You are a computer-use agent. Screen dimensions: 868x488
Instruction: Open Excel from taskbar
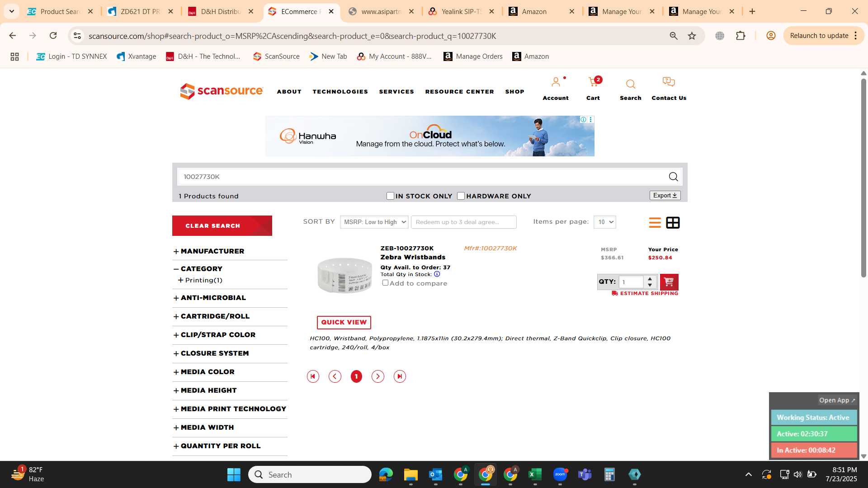pyautogui.click(x=535, y=474)
